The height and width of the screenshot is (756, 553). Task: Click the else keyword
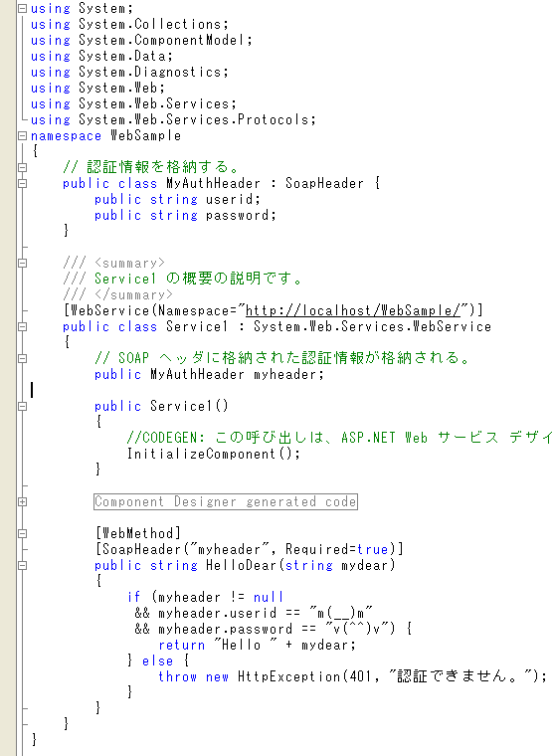click(x=158, y=661)
